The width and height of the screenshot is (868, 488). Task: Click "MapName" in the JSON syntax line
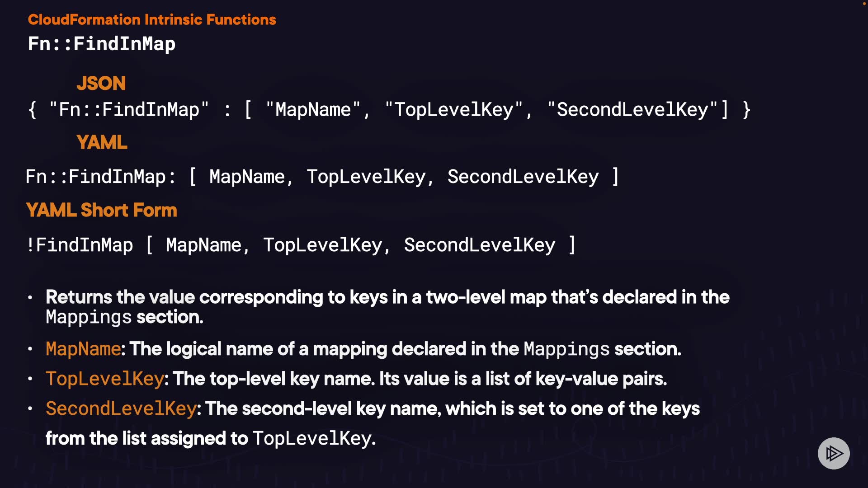313,110
